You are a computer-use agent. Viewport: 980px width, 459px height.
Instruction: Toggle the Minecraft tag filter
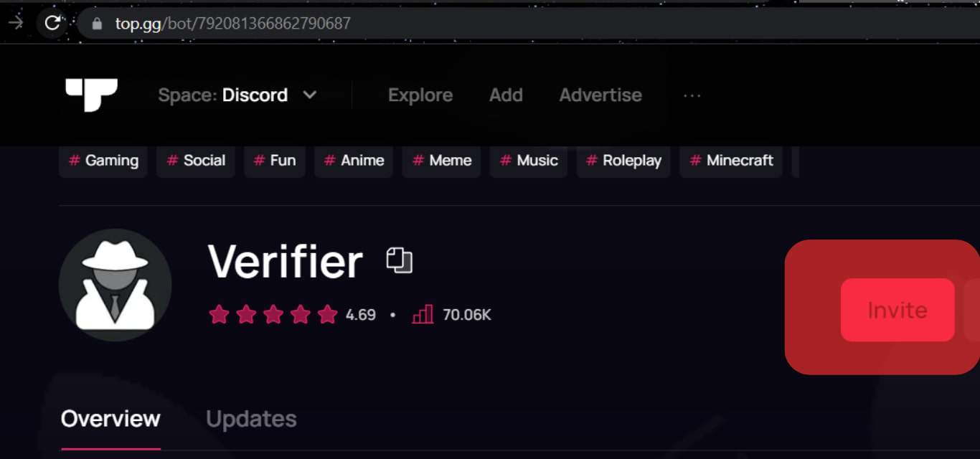click(x=730, y=161)
